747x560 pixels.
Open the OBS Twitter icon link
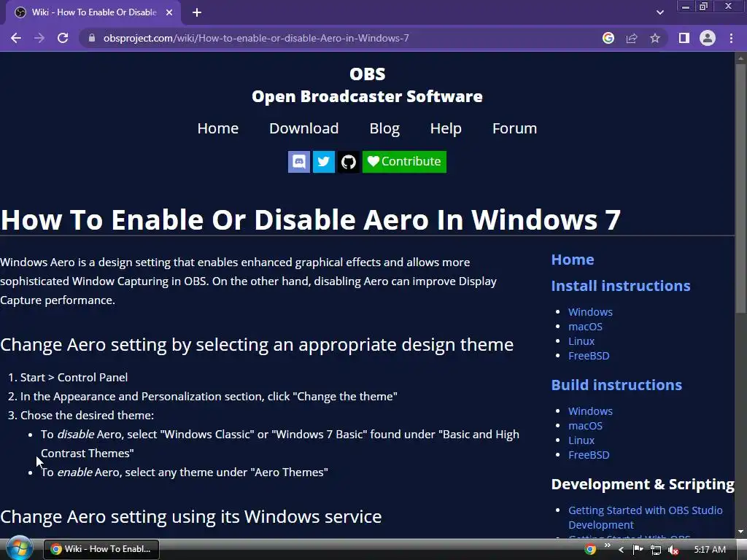point(324,162)
